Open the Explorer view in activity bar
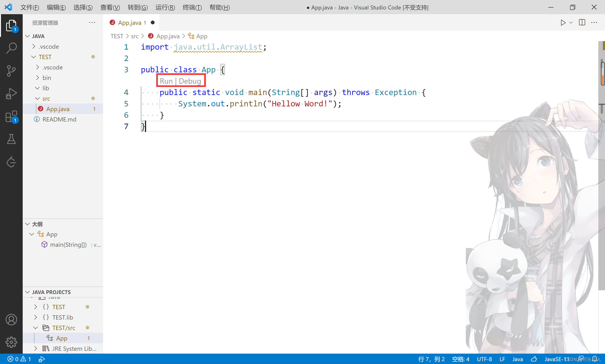Image resolution: width=605 pixels, height=364 pixels. coord(11,26)
